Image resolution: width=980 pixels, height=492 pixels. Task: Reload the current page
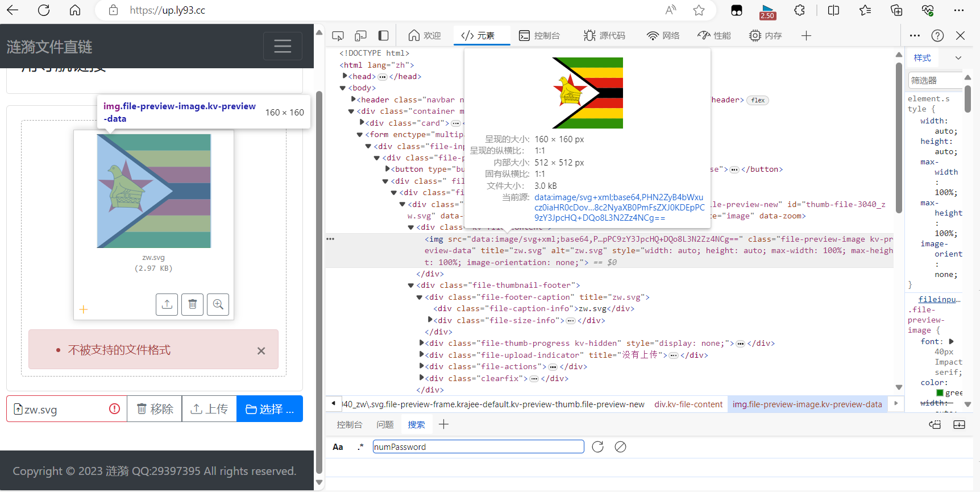tap(44, 10)
